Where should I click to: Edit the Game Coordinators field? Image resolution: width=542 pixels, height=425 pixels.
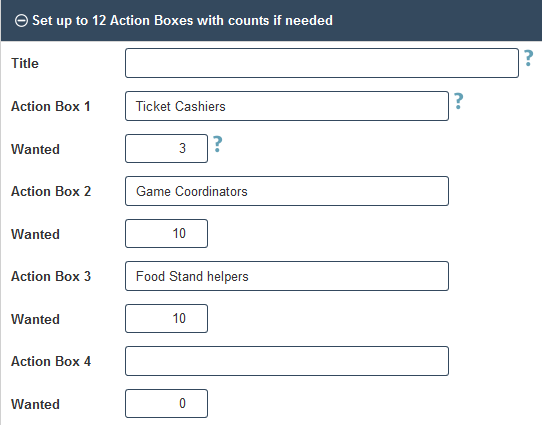[x=287, y=191]
